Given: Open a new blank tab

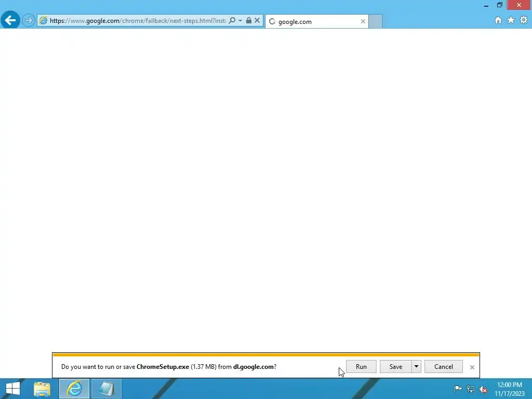Looking at the screenshot, I should [376, 21].
